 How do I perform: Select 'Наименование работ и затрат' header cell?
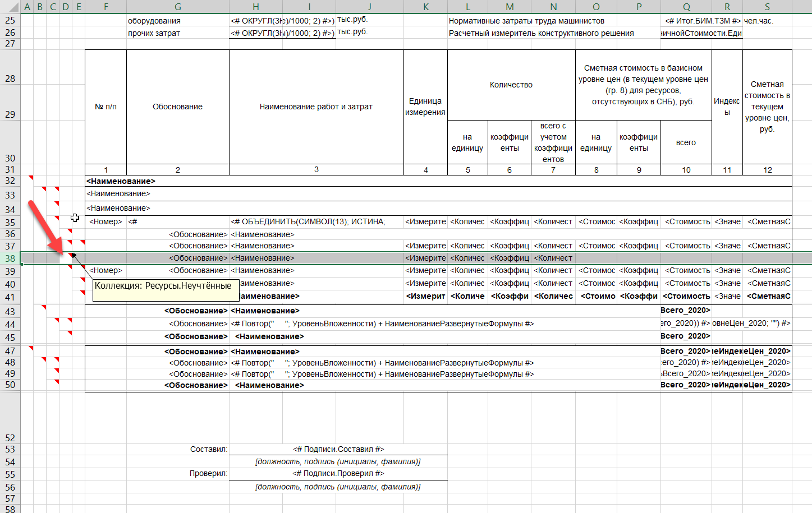coord(316,107)
